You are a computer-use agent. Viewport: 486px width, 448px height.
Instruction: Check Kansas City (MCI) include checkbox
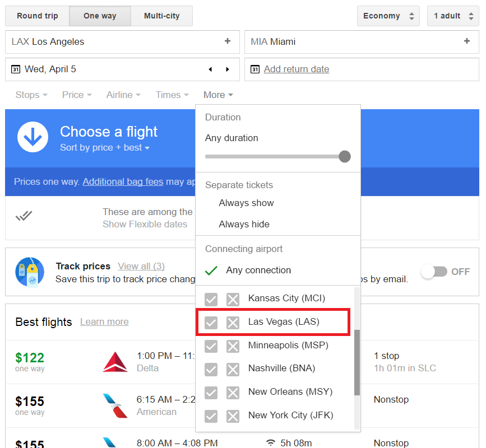point(211,300)
